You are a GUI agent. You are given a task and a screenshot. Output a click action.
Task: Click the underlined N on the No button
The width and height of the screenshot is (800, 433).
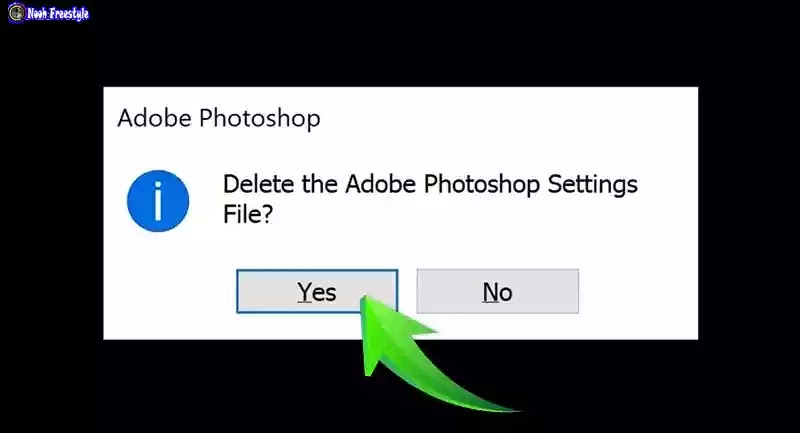pyautogui.click(x=490, y=292)
